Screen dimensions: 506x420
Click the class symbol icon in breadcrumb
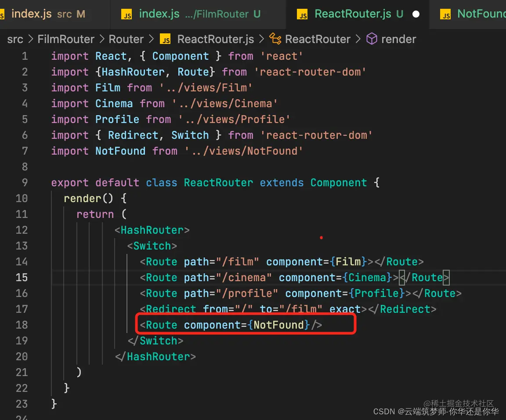point(275,39)
